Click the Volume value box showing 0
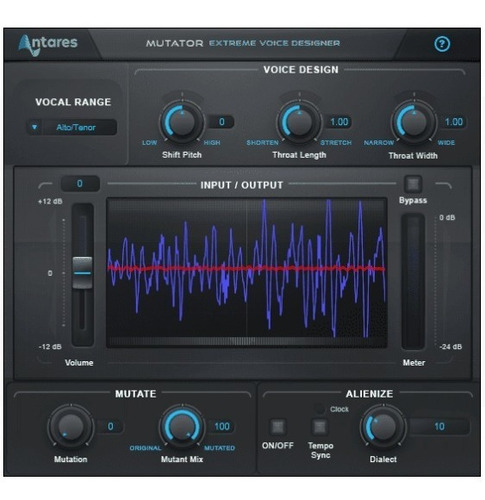This screenshot has width=485, height=500. pos(80,183)
